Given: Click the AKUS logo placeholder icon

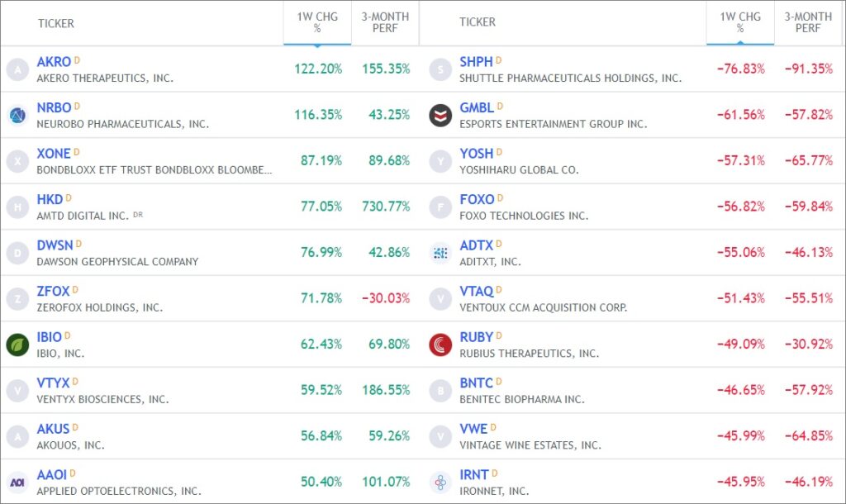Looking at the screenshot, I should [x=17, y=436].
